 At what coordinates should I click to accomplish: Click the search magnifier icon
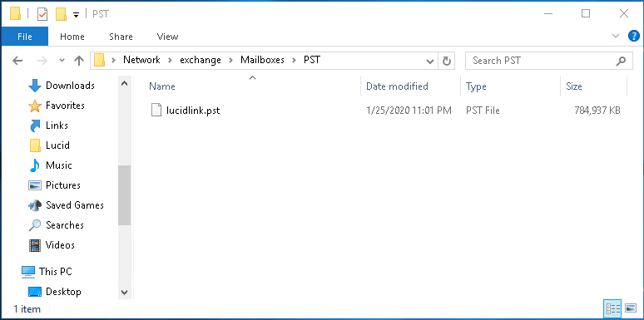(621, 62)
